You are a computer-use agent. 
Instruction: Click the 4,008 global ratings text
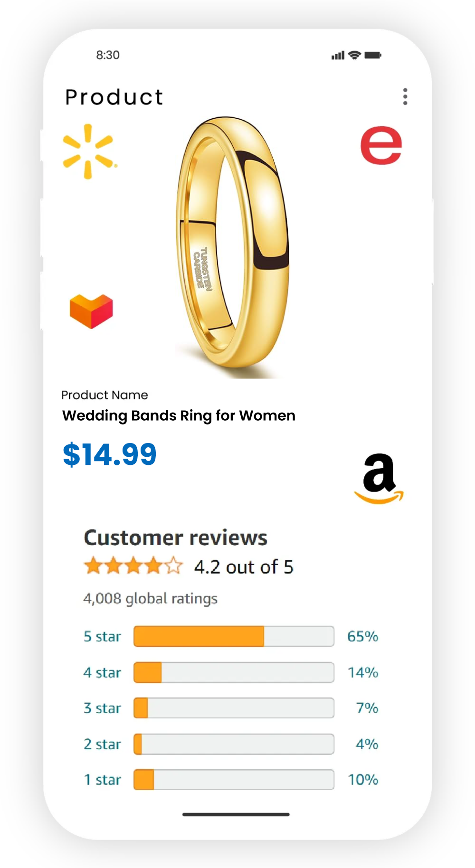click(x=150, y=598)
